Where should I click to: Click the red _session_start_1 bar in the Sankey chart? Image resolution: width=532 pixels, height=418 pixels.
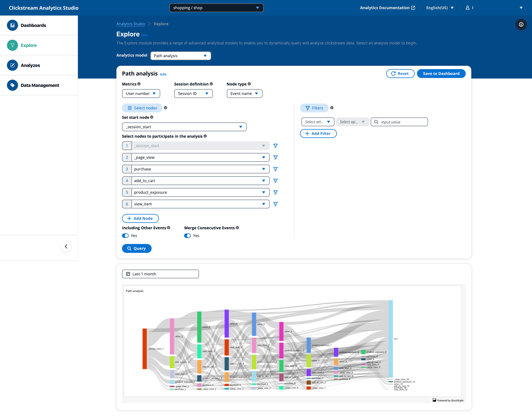144,349
